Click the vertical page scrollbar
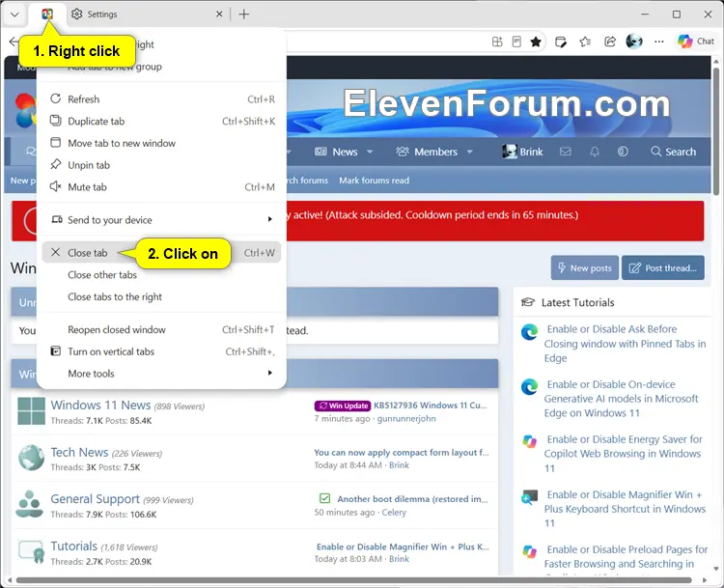This screenshot has width=724, height=588. [716, 131]
